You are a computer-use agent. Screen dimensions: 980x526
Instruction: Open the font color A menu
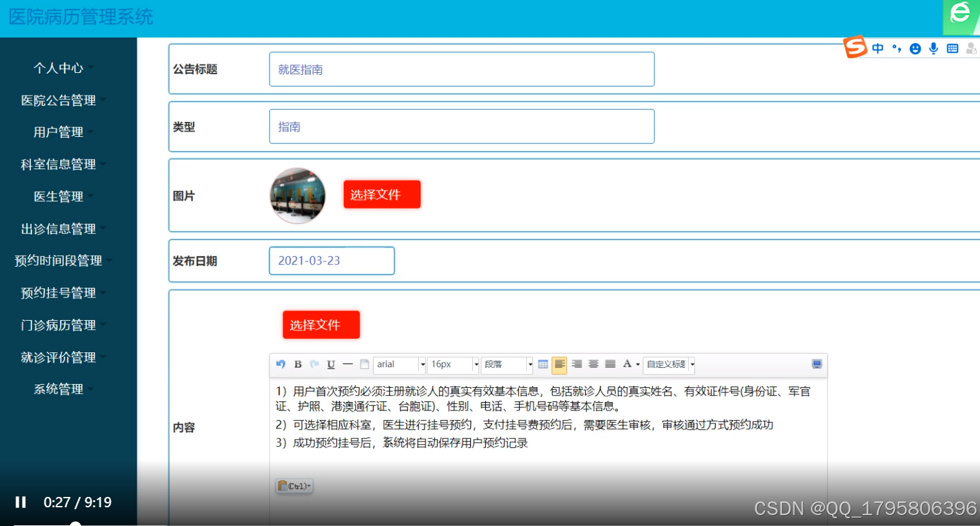[x=630, y=364]
